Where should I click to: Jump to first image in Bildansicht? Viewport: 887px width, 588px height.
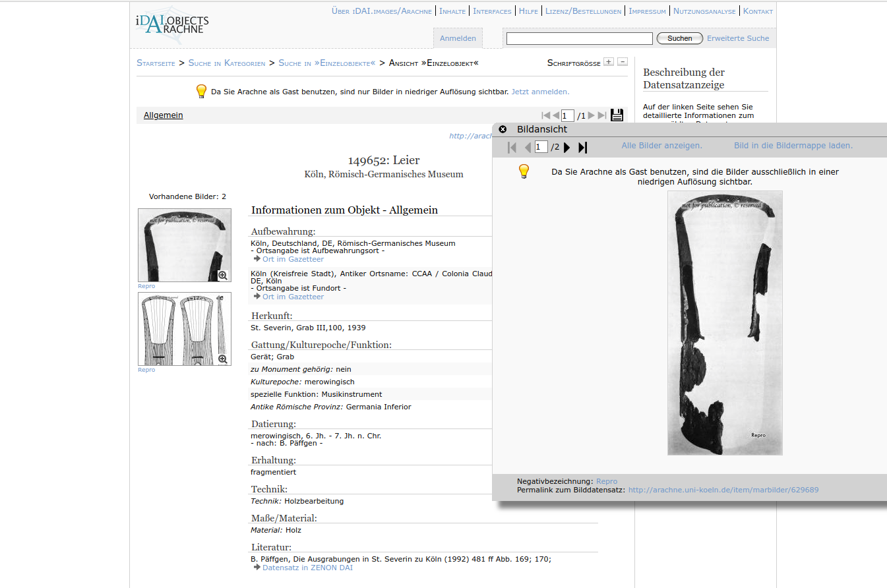tap(512, 147)
